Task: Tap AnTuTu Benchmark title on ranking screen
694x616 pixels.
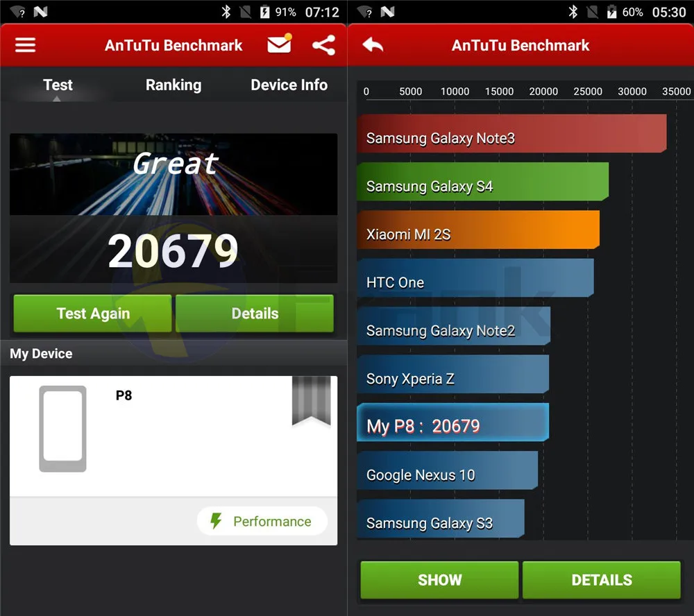Action: coord(520,45)
